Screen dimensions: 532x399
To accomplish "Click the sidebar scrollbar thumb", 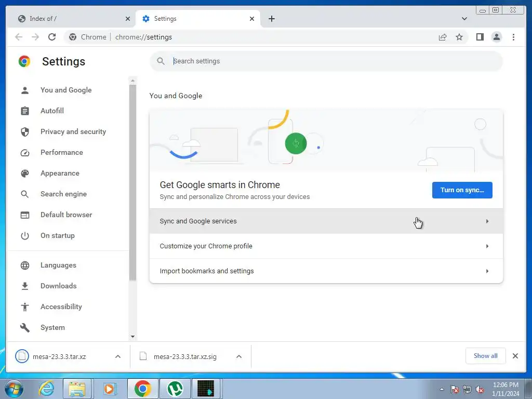I will [x=132, y=182].
